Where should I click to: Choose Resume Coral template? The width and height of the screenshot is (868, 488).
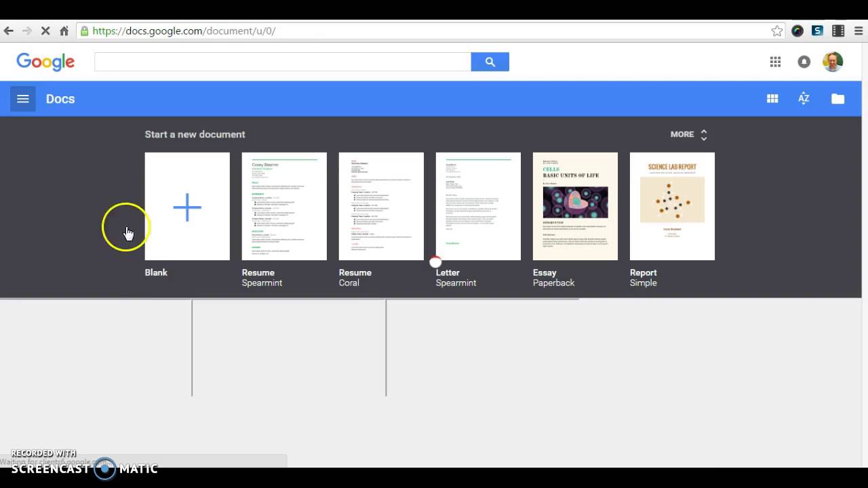(381, 206)
